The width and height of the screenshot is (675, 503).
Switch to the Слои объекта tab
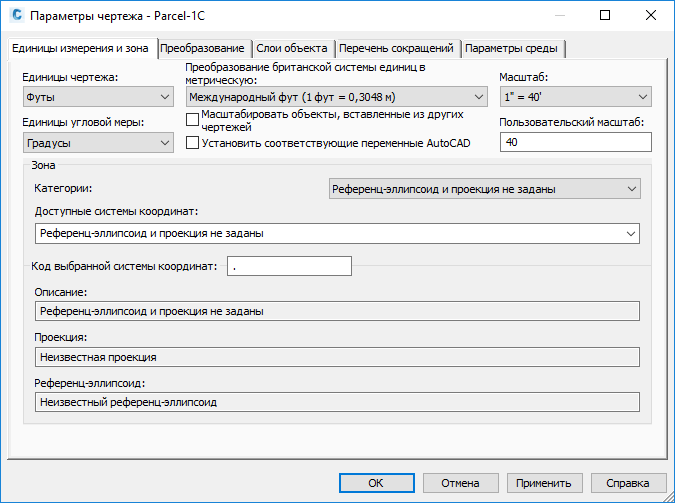pyautogui.click(x=292, y=48)
